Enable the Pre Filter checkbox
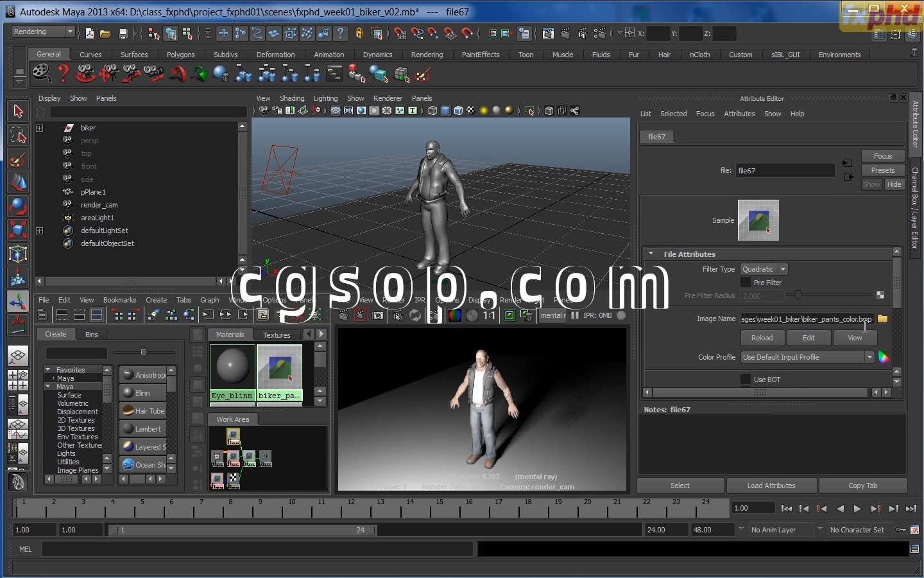The image size is (924, 578). click(746, 283)
